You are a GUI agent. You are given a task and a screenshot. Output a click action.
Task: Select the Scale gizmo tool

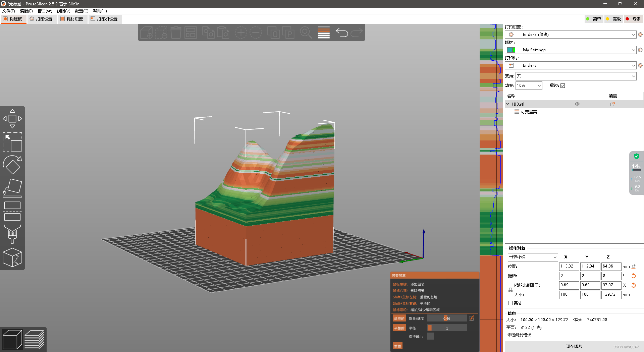pos(12,141)
